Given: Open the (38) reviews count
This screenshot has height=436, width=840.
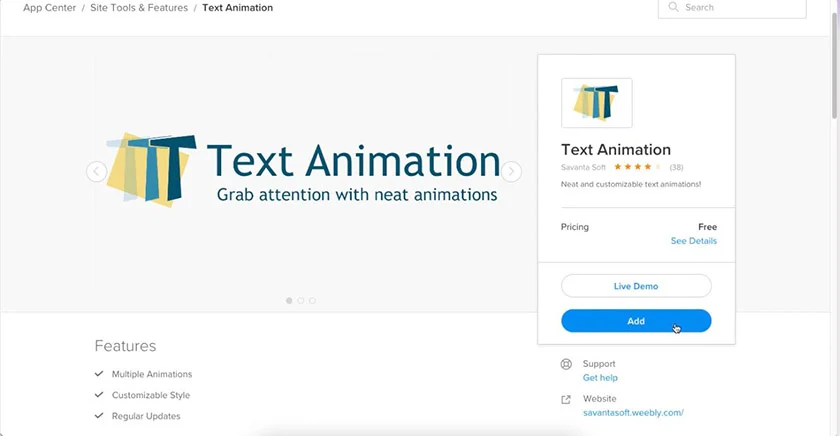Looking at the screenshot, I should click(676, 167).
